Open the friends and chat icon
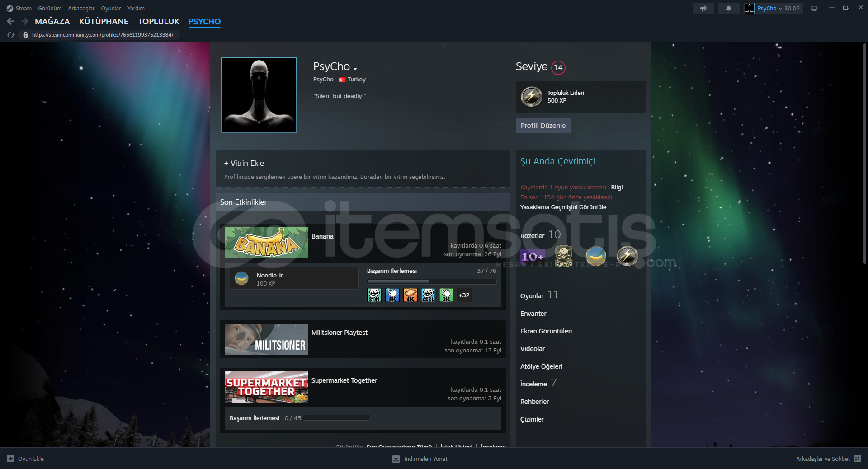The image size is (868, 469). click(x=857, y=459)
